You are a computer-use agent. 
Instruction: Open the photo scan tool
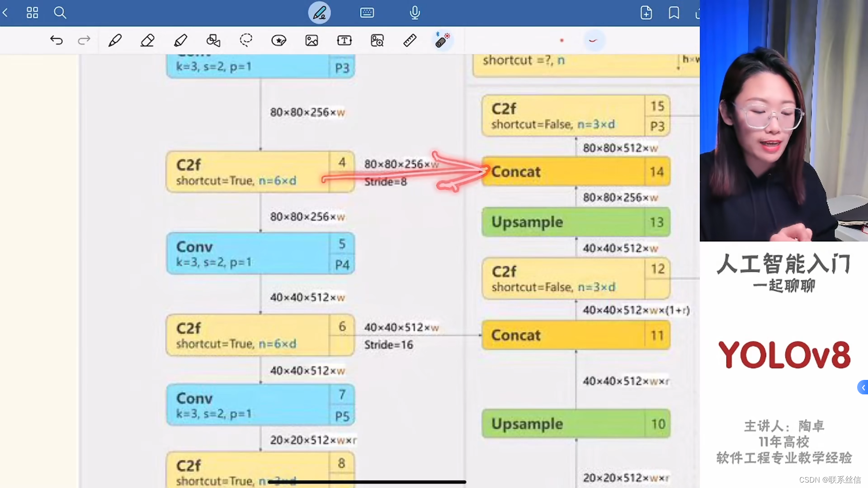[377, 40]
